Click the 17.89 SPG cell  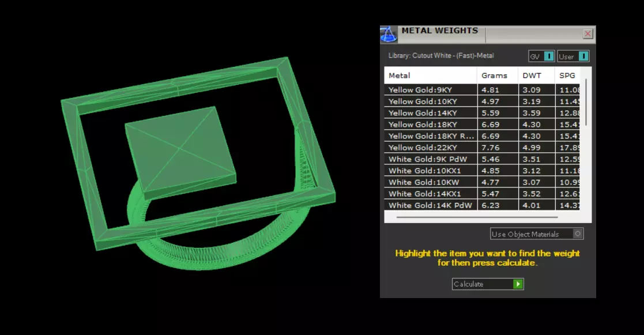click(x=567, y=147)
